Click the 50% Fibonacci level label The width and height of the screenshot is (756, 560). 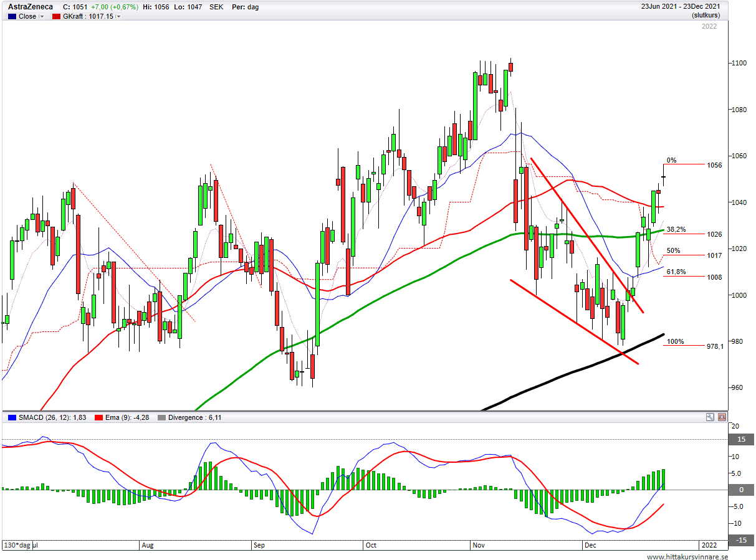[x=673, y=250]
